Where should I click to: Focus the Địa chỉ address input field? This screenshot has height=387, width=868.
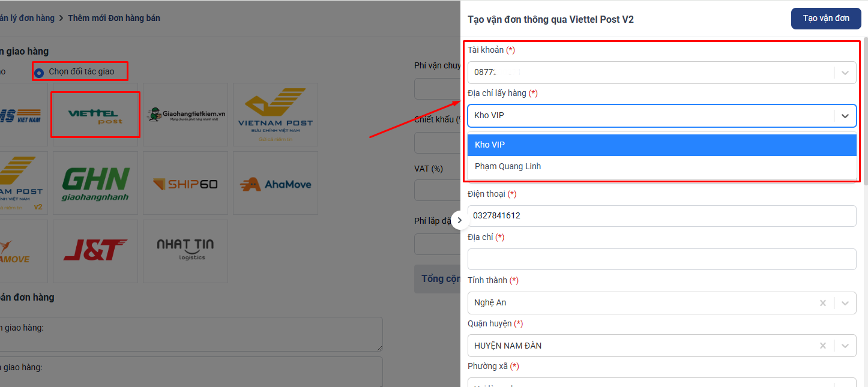tap(662, 259)
